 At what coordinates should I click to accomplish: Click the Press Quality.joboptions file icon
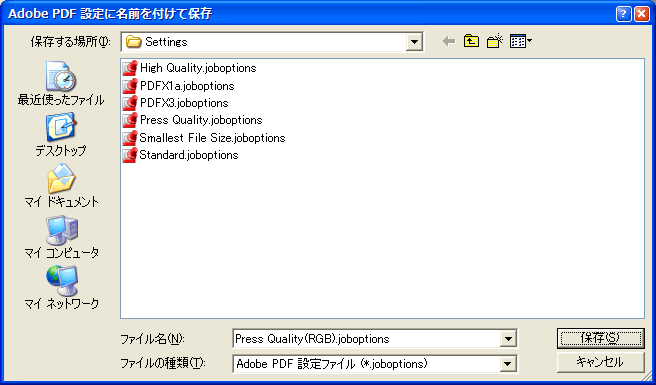coord(130,120)
